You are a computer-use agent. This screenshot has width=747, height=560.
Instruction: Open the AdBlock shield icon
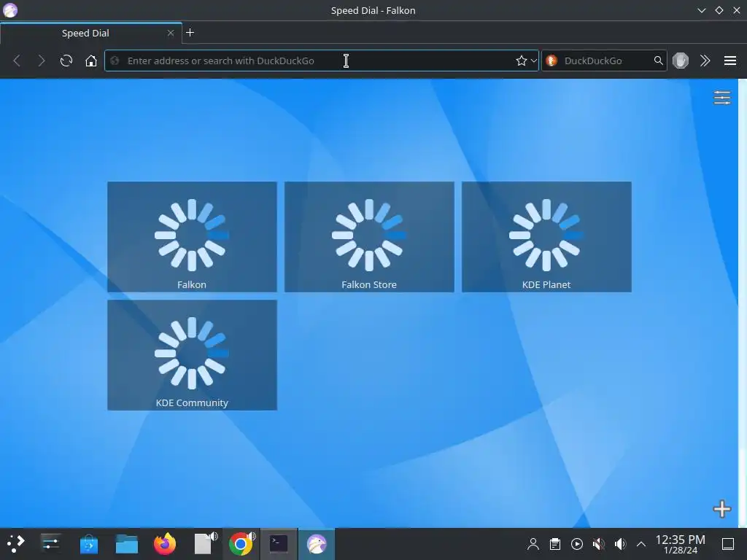pos(681,61)
